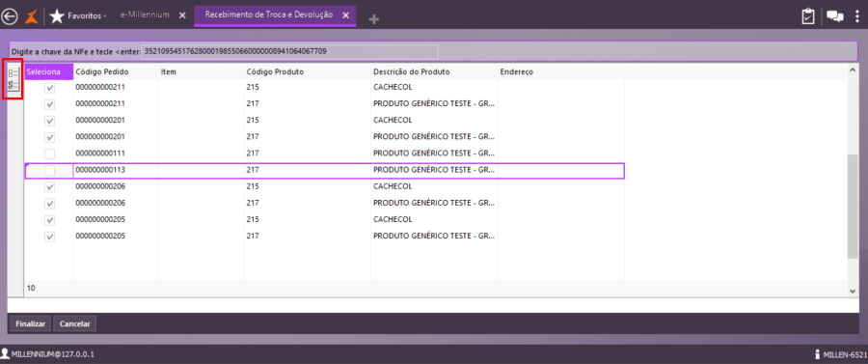Open the clipboard checklist icon
Screen dimensions: 868x364
[x=808, y=16]
